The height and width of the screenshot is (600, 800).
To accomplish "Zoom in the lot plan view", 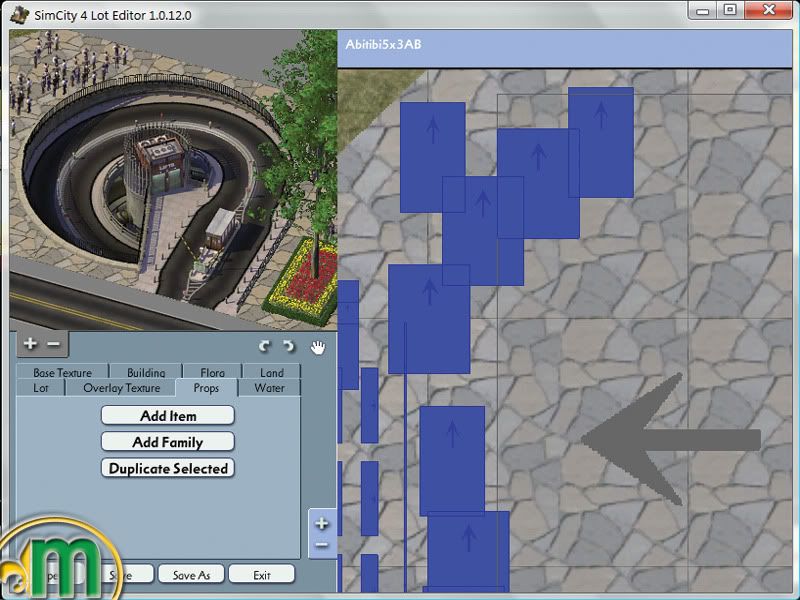I will click(x=321, y=523).
